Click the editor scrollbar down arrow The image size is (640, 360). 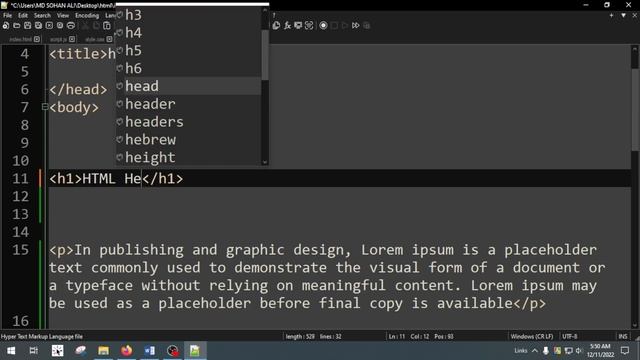coord(635,325)
